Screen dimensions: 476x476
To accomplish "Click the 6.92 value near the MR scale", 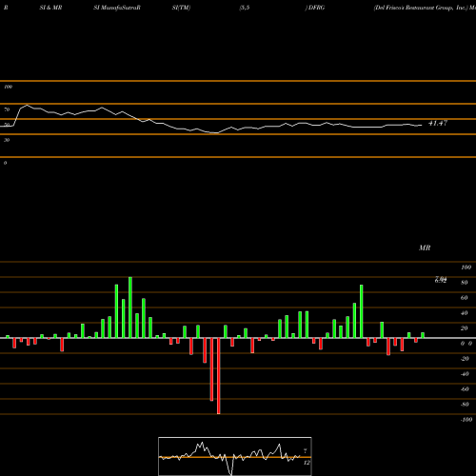I will point(441,281).
